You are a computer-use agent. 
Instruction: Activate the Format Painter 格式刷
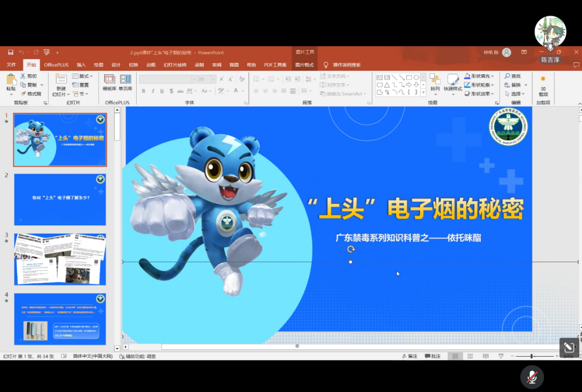click(31, 94)
